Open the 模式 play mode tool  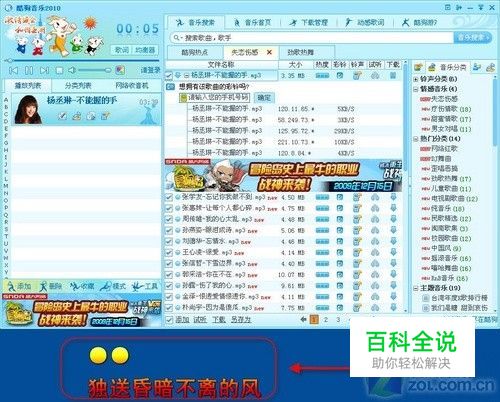113,286
